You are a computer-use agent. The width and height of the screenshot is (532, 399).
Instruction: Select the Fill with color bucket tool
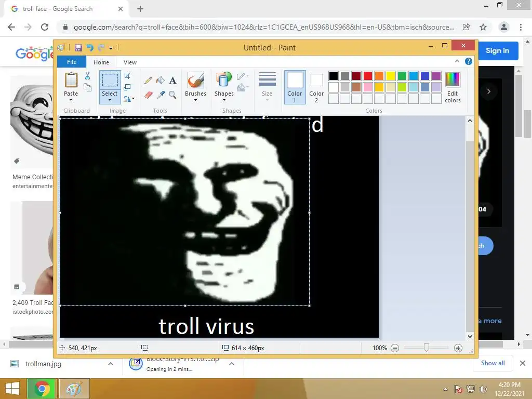(x=161, y=81)
